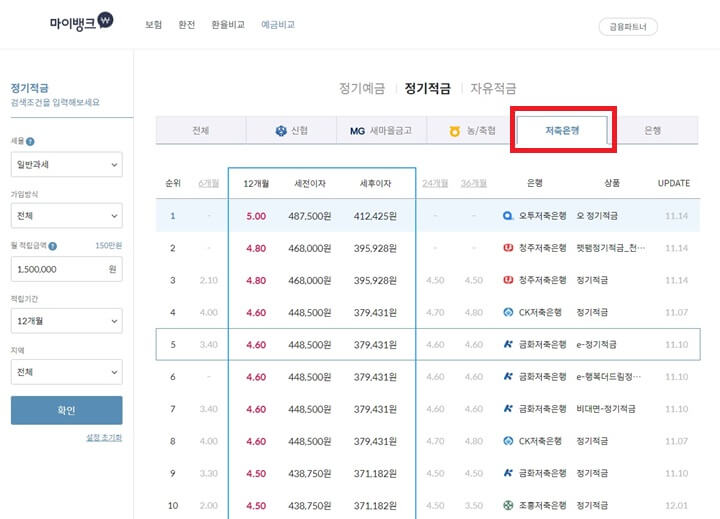720x519 pixels.
Task: Open the 예금비교 menu
Action: [278, 25]
